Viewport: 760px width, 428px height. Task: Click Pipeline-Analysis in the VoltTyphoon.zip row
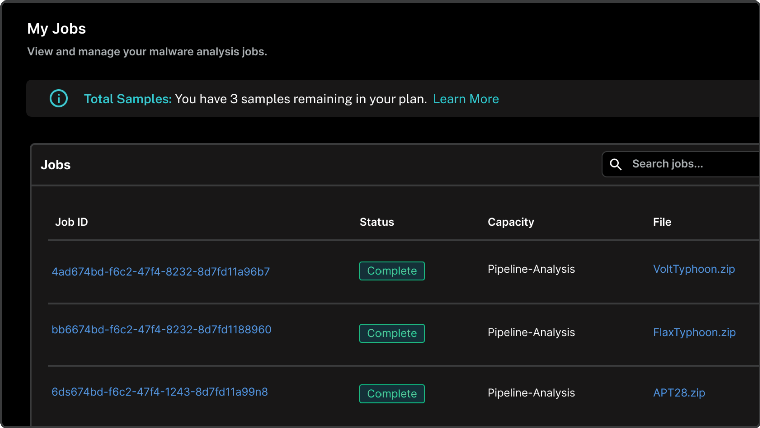(x=531, y=269)
